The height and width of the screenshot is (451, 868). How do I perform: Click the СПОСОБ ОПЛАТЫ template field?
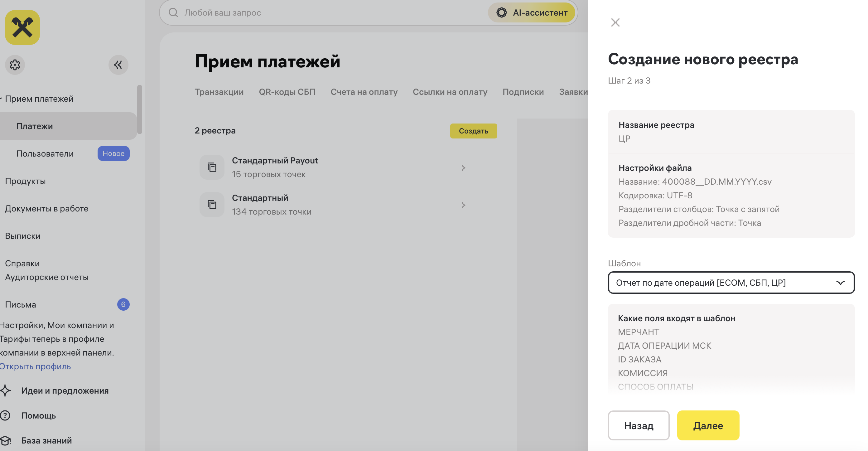(x=656, y=387)
